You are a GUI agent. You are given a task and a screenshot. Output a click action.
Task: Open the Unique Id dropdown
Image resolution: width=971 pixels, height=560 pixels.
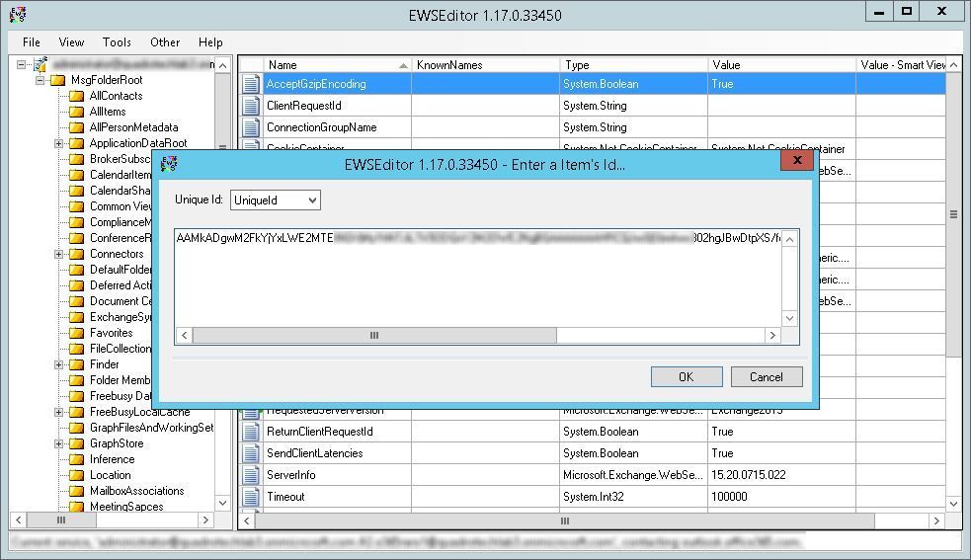tap(276, 200)
